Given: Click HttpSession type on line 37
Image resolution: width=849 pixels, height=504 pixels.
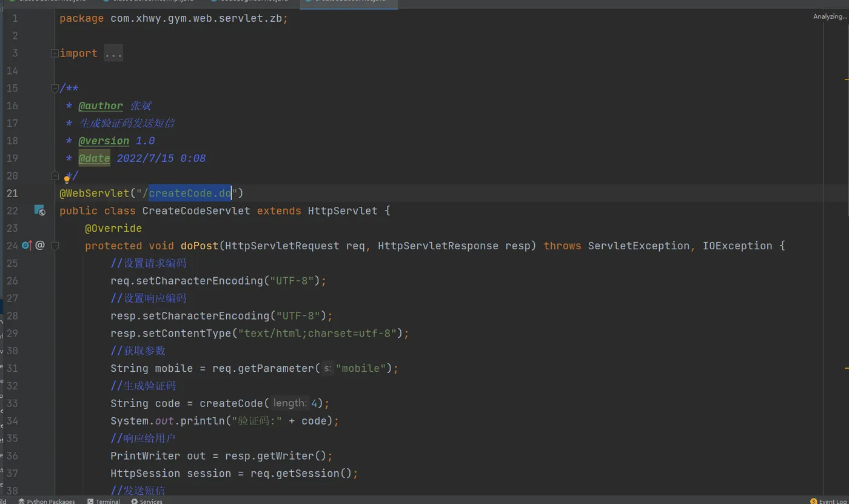Looking at the screenshot, I should click(145, 474).
